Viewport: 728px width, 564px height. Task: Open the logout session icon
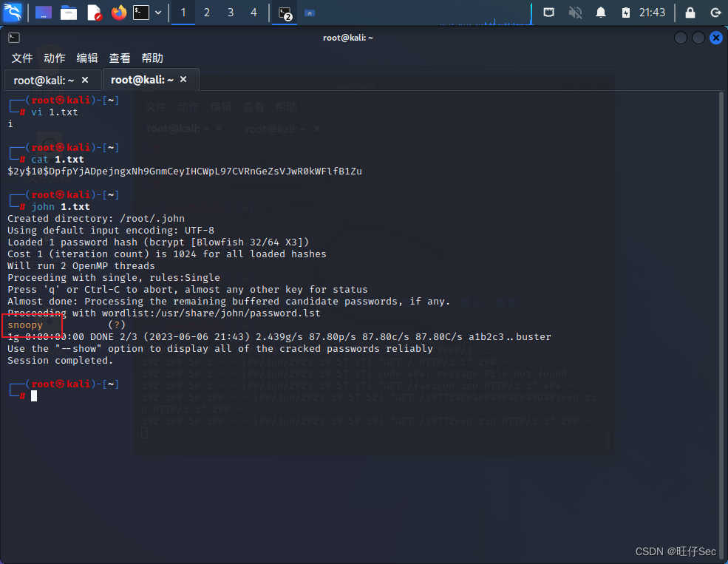715,13
